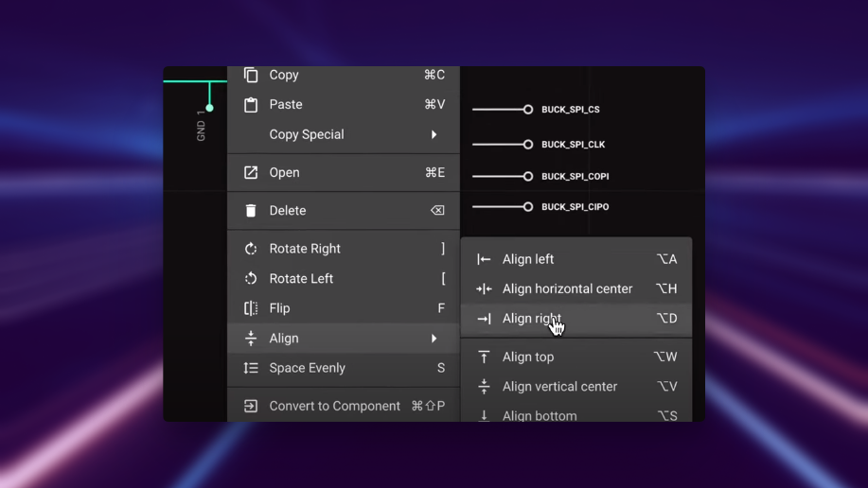Click the Paste clipboard icon
The width and height of the screenshot is (868, 488).
click(251, 105)
